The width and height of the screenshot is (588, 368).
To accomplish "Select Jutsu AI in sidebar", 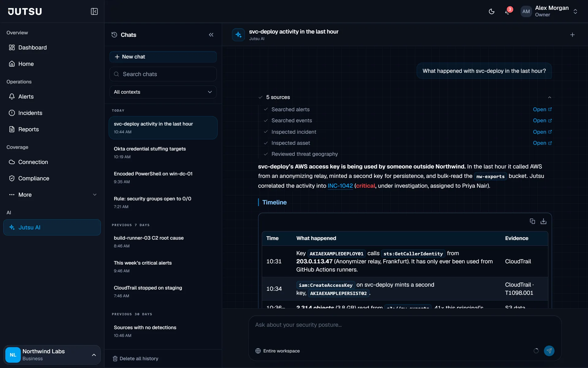I will pos(52,227).
